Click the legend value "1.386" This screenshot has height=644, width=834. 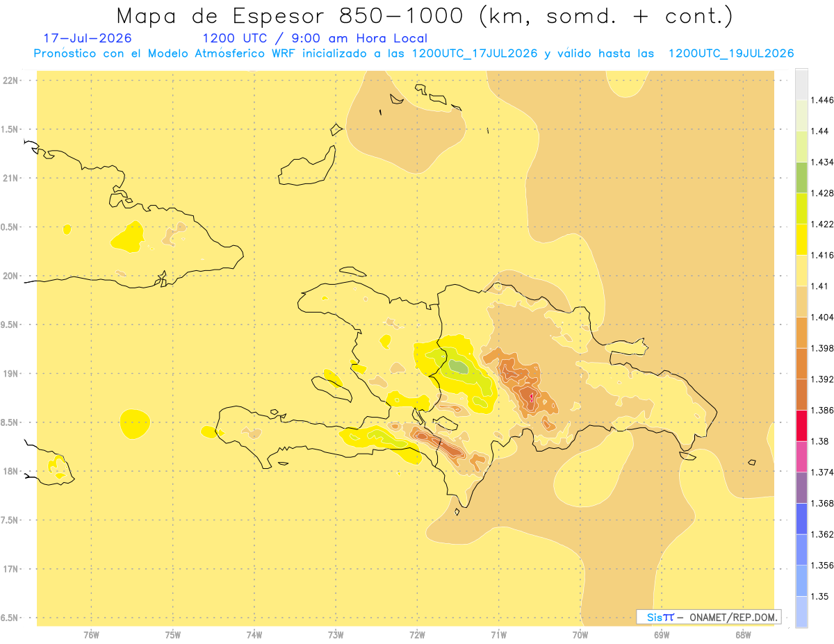click(x=822, y=411)
